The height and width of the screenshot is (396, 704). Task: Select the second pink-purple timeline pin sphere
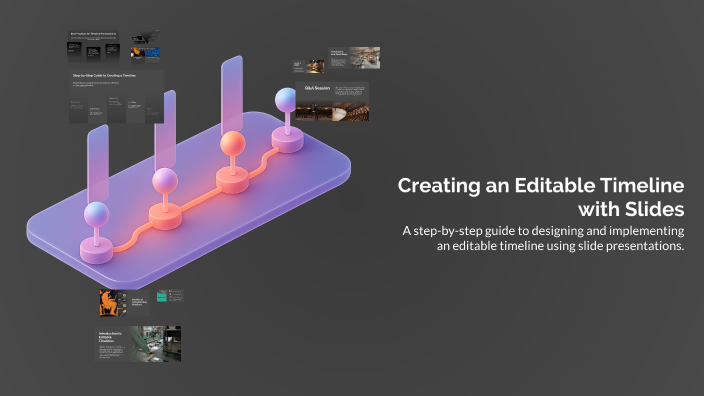(x=165, y=180)
